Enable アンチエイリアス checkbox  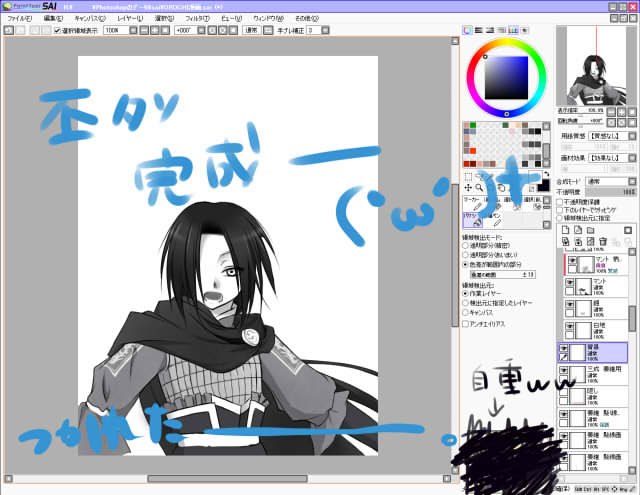coord(465,324)
